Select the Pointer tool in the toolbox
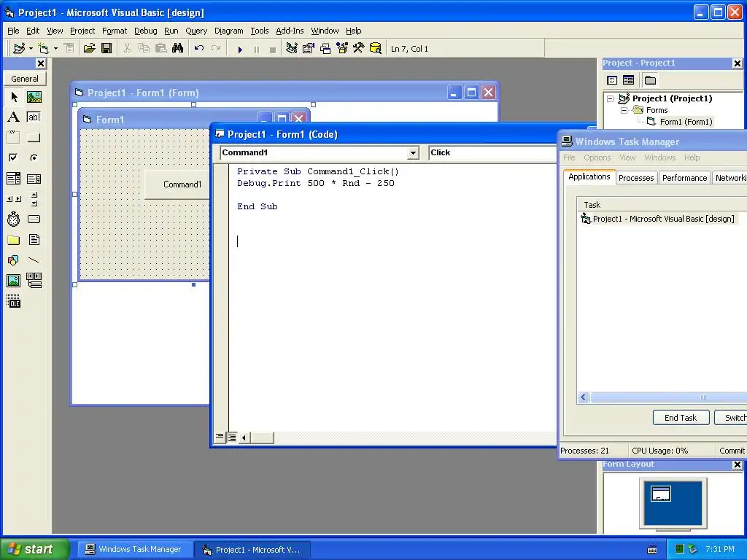This screenshot has width=747, height=560. coord(14,97)
